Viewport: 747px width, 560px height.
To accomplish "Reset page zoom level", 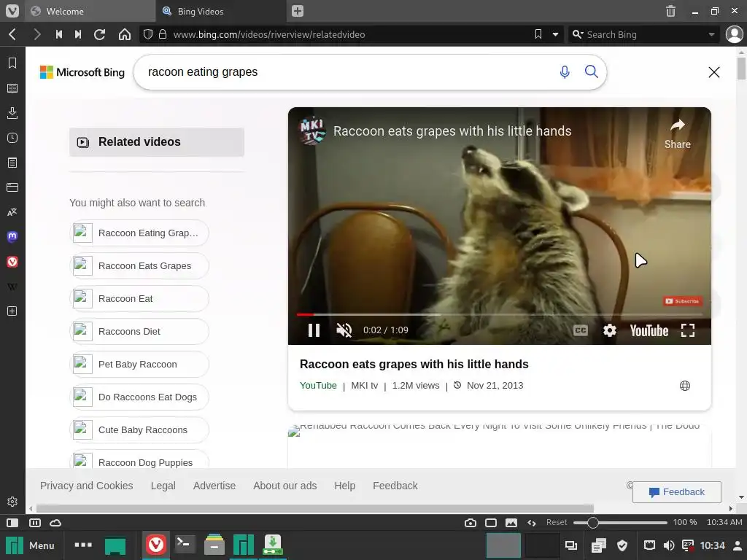I will (557, 522).
